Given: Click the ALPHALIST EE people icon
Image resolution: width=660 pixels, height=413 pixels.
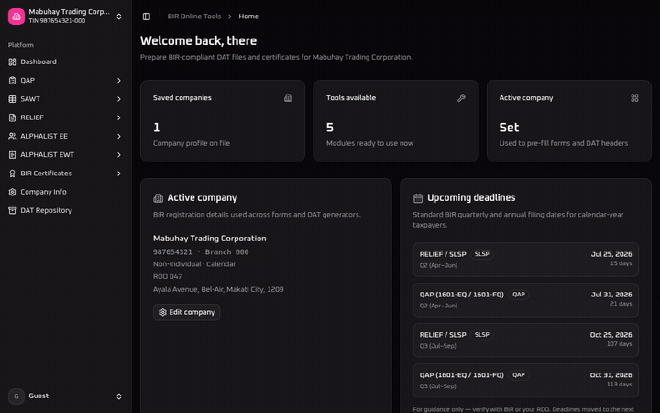Looking at the screenshot, I should (12, 136).
